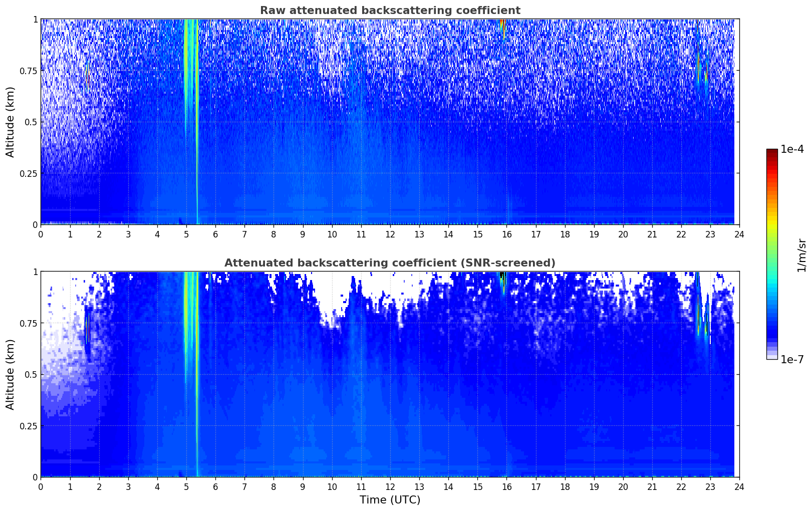Image resolution: width=812 pixels, height=511 pixels.
Task: Click the colorbar's '1e-7' minimum label
Action: coord(792,360)
